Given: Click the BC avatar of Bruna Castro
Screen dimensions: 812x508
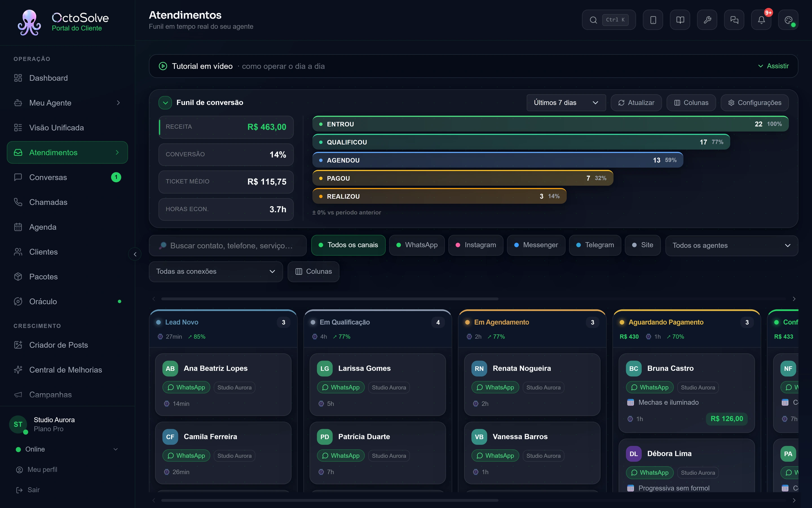Looking at the screenshot, I should pos(634,369).
